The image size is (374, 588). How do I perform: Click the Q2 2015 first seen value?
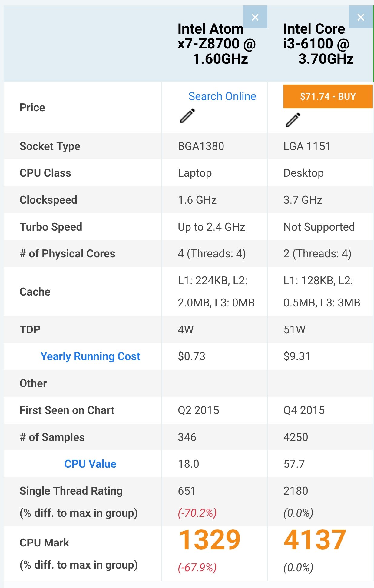(198, 410)
